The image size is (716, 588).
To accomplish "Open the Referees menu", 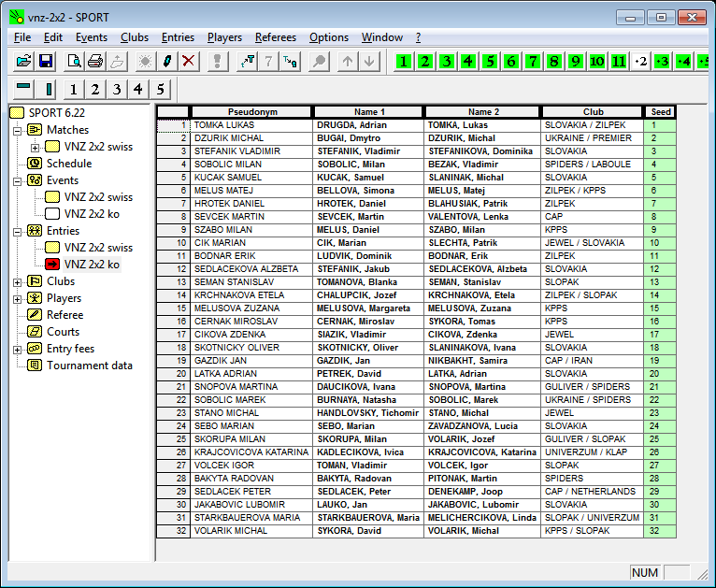I will click(276, 37).
